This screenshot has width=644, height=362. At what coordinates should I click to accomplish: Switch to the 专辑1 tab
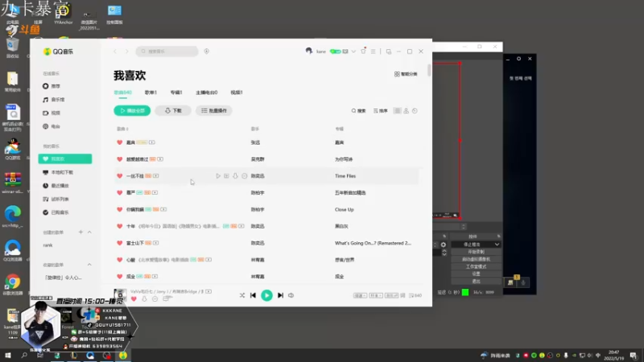176,93
